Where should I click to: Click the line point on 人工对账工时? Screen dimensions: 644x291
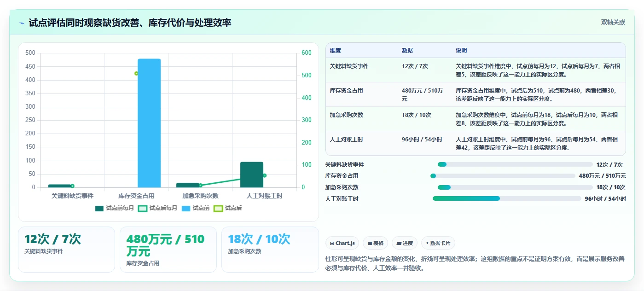265,175
